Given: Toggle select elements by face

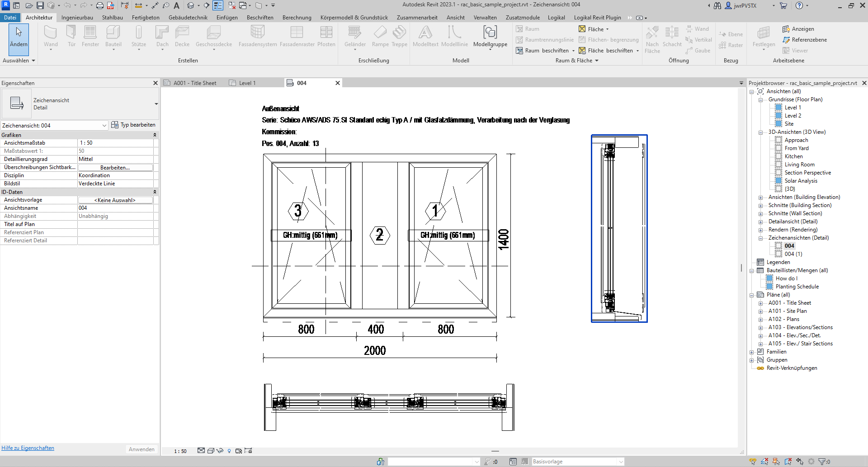Looking at the screenshot, I should click(788, 462).
